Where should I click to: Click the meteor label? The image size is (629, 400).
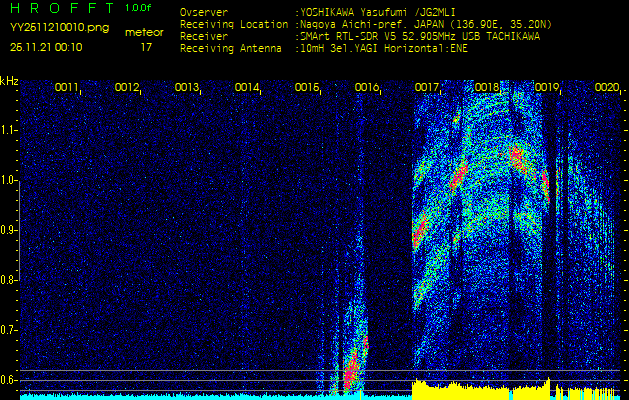[x=144, y=33]
